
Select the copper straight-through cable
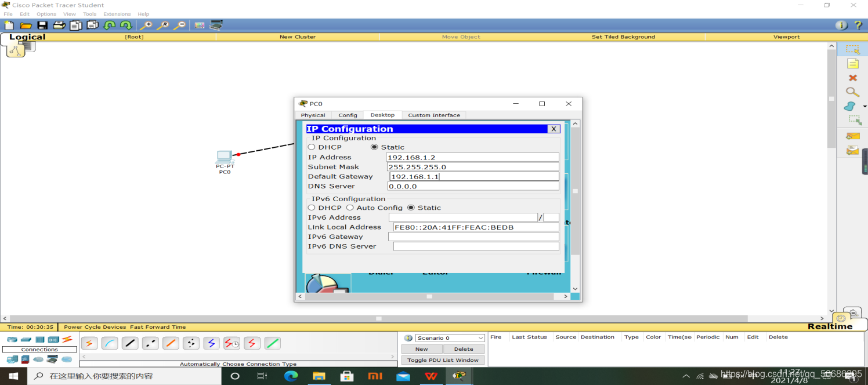(x=130, y=343)
